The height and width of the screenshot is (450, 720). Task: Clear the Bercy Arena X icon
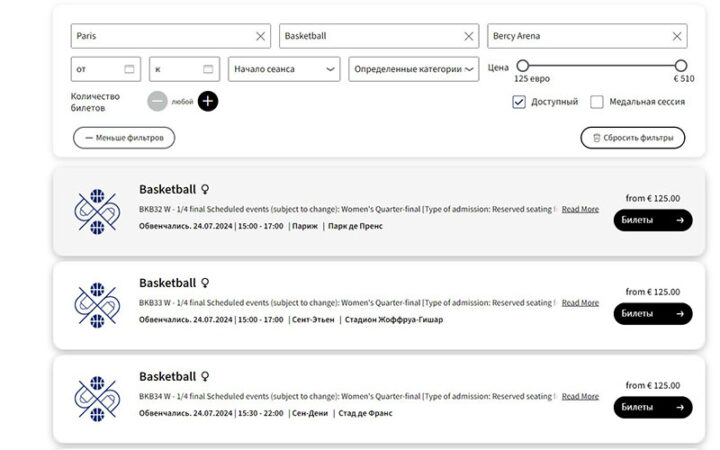coord(678,36)
